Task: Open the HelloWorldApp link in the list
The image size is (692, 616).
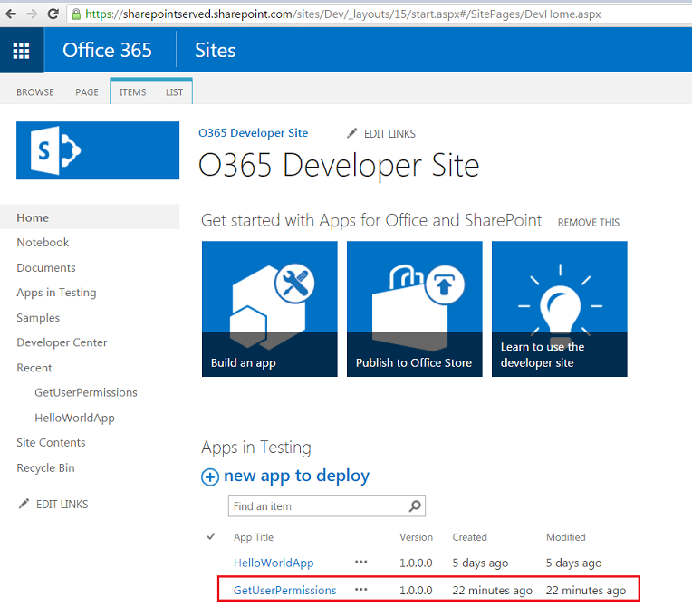Action: (x=274, y=563)
